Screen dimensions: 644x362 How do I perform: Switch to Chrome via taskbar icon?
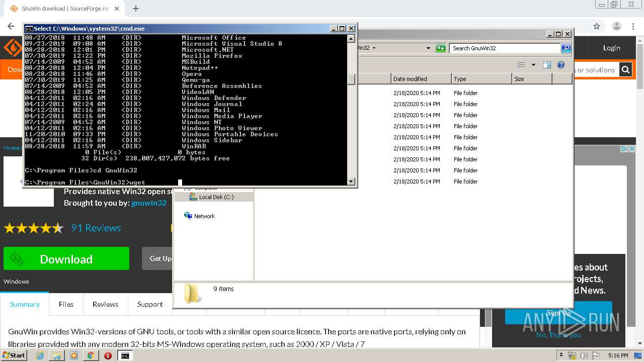91,355
